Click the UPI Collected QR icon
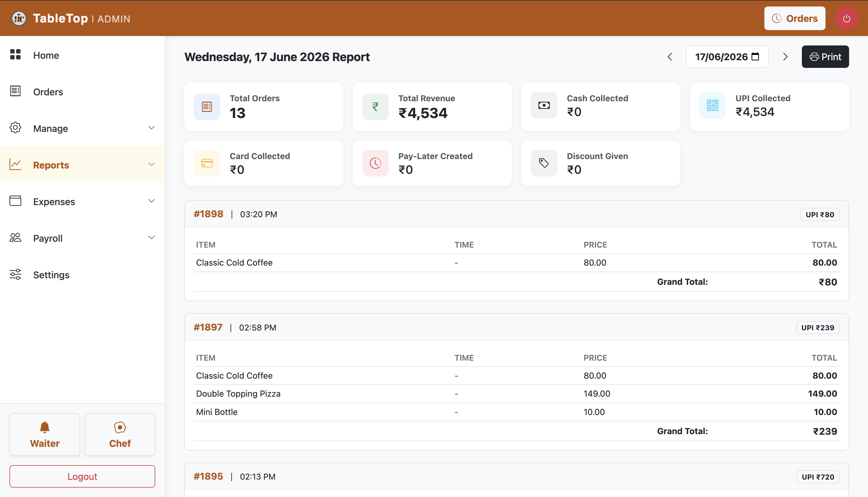The height and width of the screenshot is (497, 868). pyautogui.click(x=713, y=105)
